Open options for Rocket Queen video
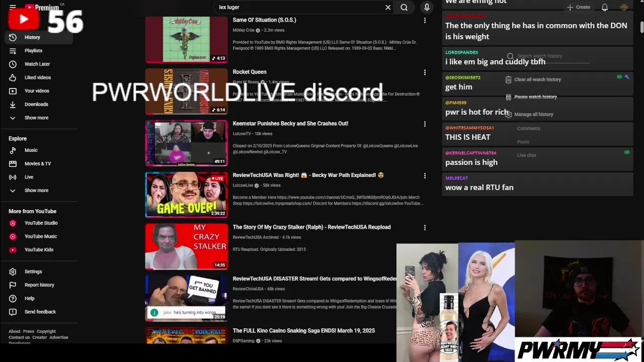Viewport: 644px width, 362px height. [425, 72]
